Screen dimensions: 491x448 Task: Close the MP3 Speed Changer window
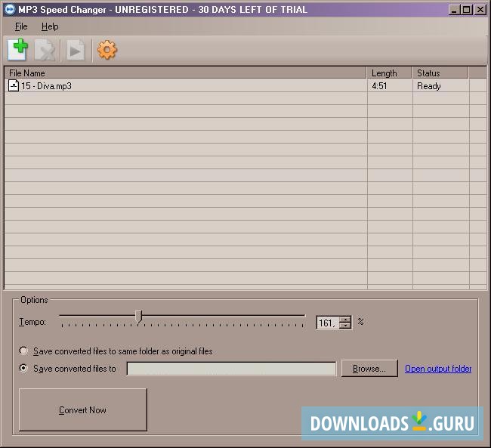pos(480,10)
